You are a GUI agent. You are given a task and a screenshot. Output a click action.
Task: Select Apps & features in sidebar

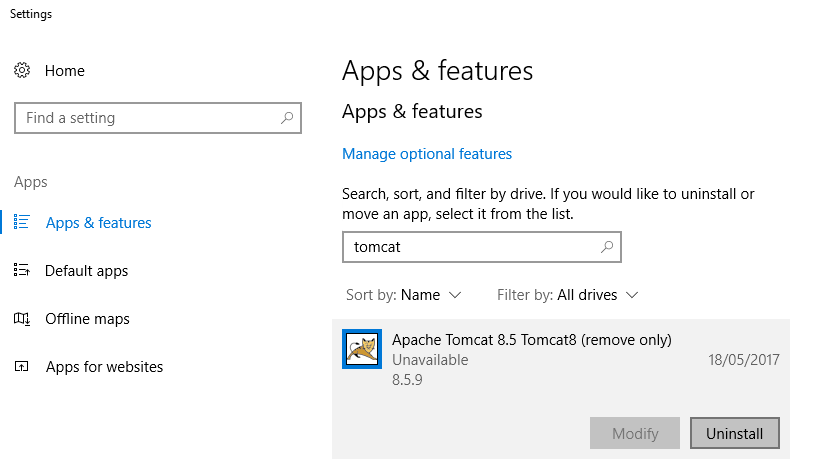tap(99, 223)
